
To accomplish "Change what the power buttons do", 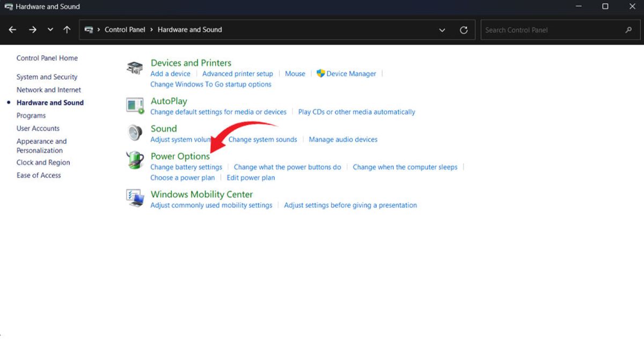I will click(288, 167).
